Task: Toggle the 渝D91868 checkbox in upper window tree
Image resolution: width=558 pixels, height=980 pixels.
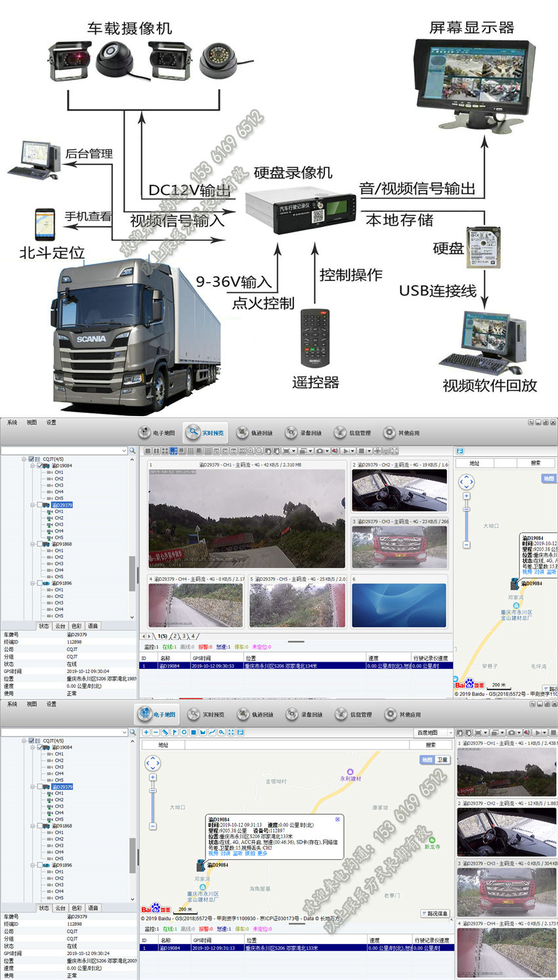Action: (40, 544)
